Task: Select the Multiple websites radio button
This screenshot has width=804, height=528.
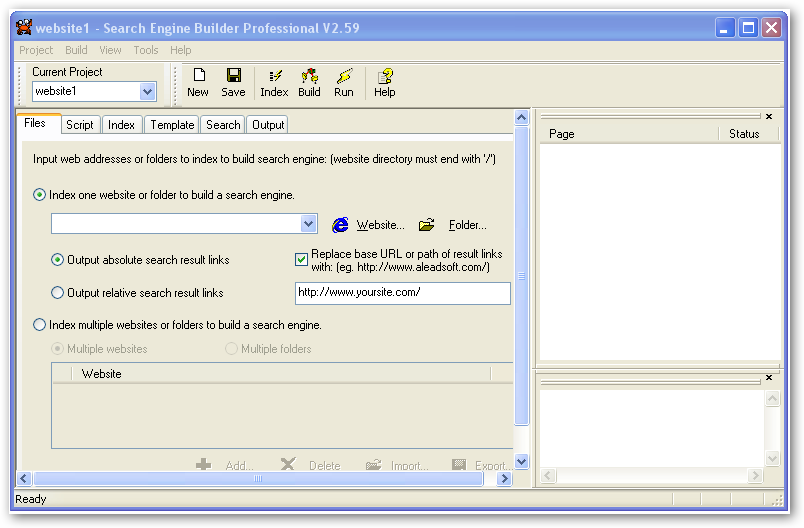Action: pos(57,349)
